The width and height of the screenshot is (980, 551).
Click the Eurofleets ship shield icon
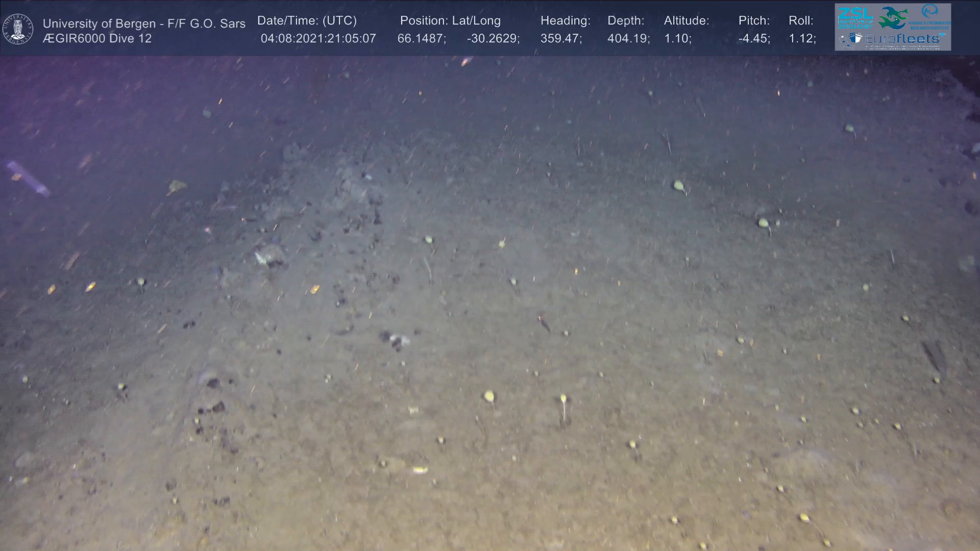(x=855, y=38)
